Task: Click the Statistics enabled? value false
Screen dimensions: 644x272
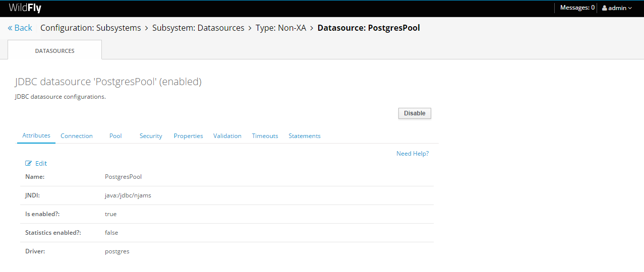Action: coord(111,233)
